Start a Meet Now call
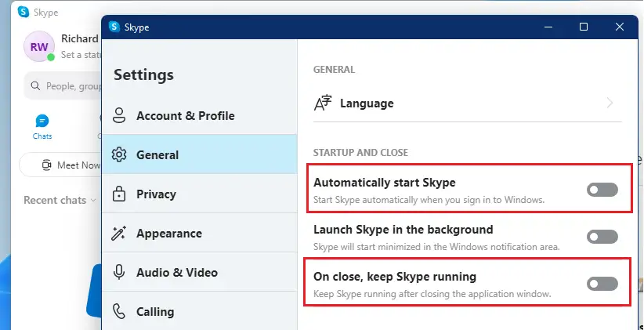Image resolution: width=644 pixels, height=330 pixels. coord(71,165)
